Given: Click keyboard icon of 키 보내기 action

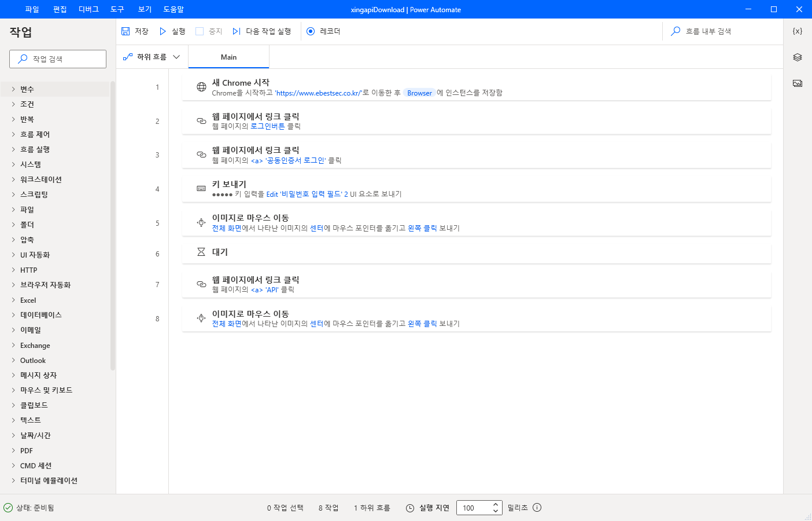Looking at the screenshot, I should pyautogui.click(x=201, y=189).
